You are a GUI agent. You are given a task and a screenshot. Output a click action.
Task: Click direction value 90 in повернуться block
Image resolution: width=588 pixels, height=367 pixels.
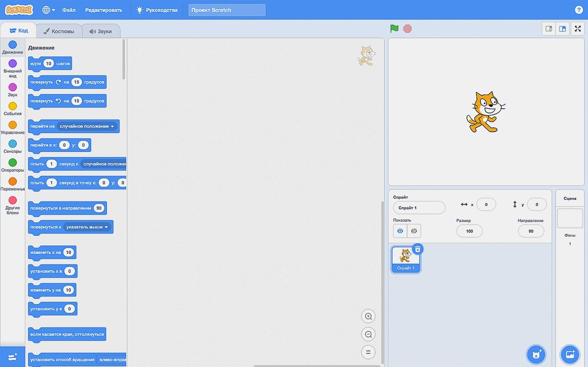click(99, 208)
